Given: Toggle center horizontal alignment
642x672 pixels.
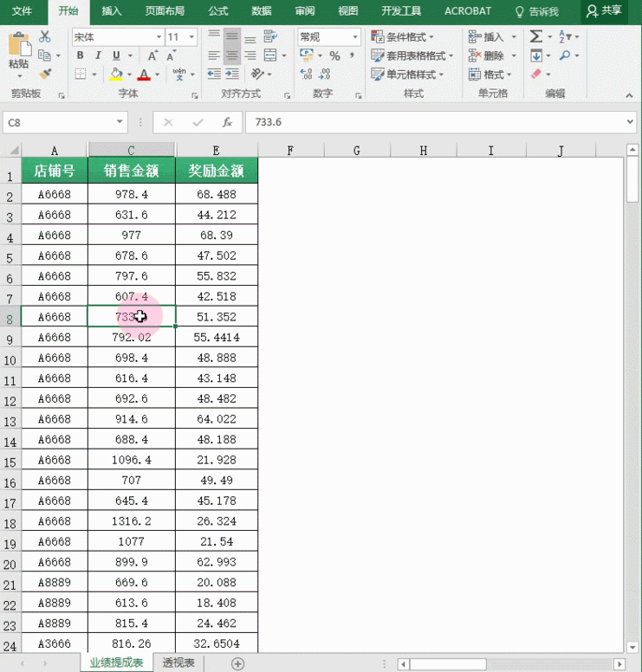Looking at the screenshot, I should [x=231, y=55].
